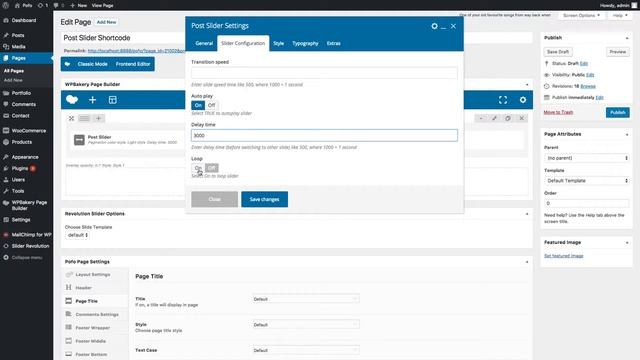Viewport: 640px width, 360px height.
Task: Open the Extras tab
Action: click(x=333, y=43)
